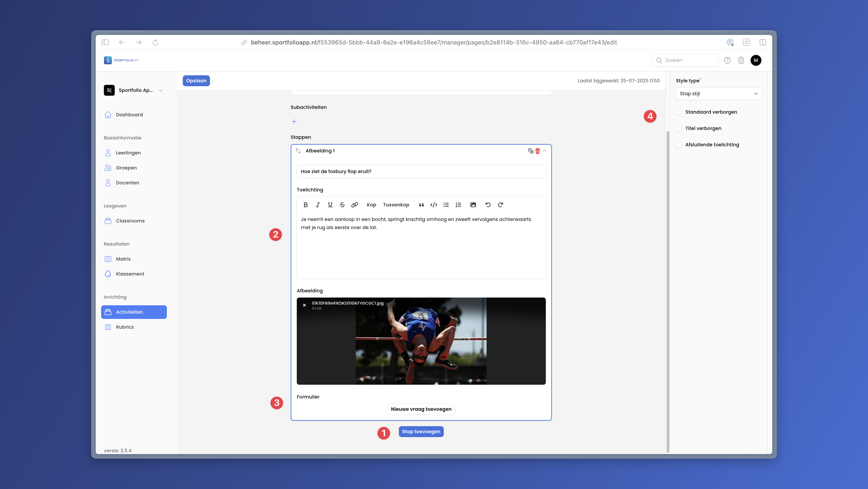Open Rubrics in the sidebar
Viewport: 868px width, 489px height.
click(134, 327)
